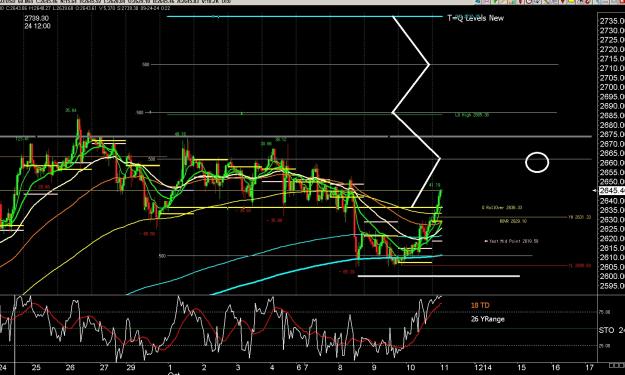
Task: Click date 10 on the time axis
Action: 410,367
